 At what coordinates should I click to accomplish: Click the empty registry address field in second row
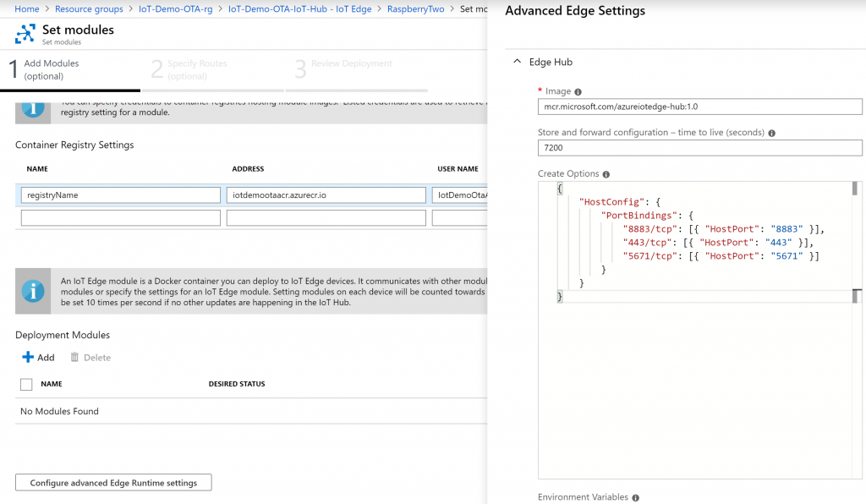point(326,217)
